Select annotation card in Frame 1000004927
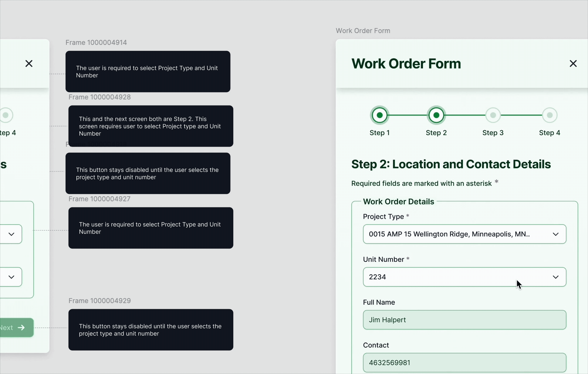 [x=151, y=228]
